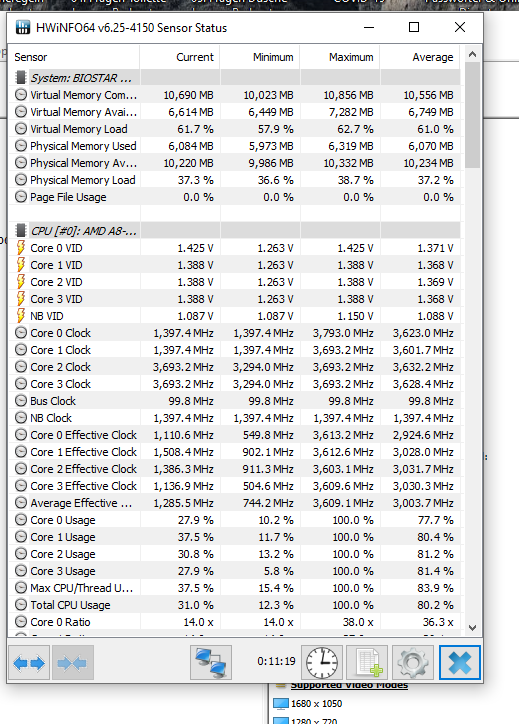The width and height of the screenshot is (519, 724).
Task: Click the Maximum column header
Action: click(340, 57)
